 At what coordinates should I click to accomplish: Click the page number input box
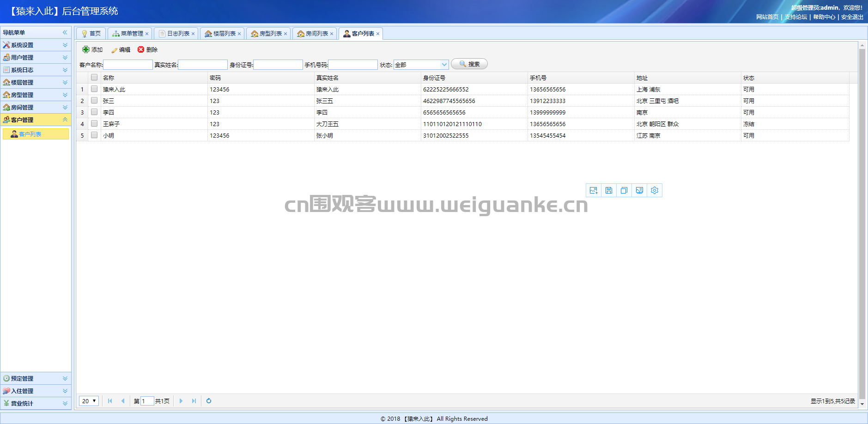point(147,401)
